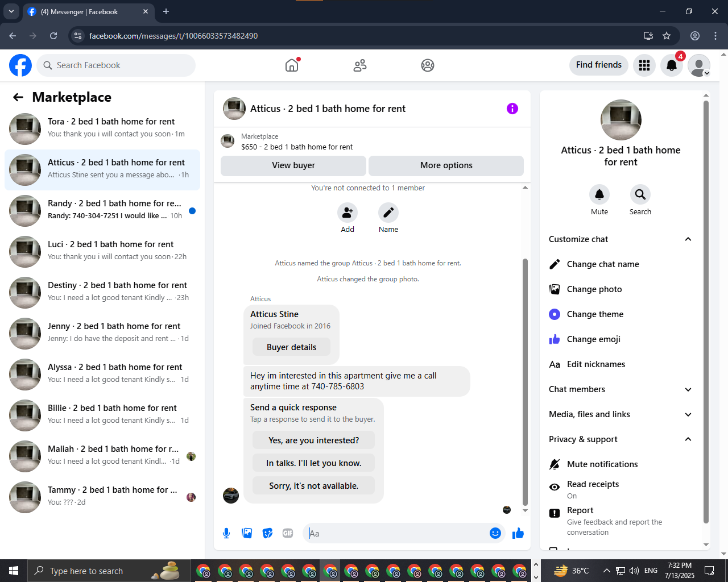Expand the Chat members section
This screenshot has width=728, height=582.
pyautogui.click(x=621, y=389)
